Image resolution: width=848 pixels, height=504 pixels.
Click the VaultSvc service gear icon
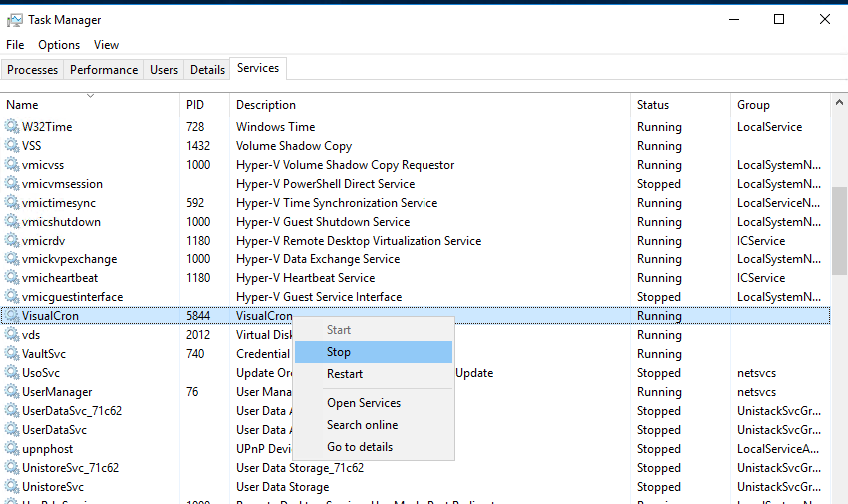(x=12, y=354)
